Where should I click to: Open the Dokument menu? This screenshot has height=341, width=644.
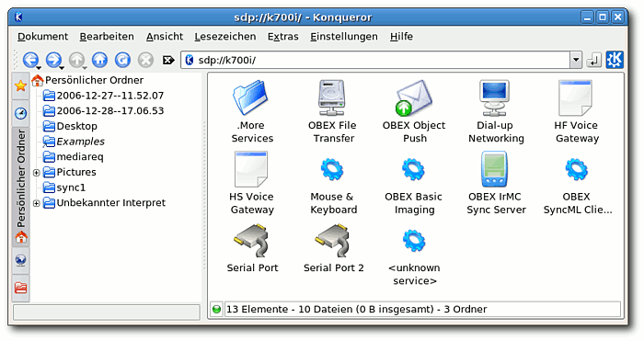(x=42, y=37)
